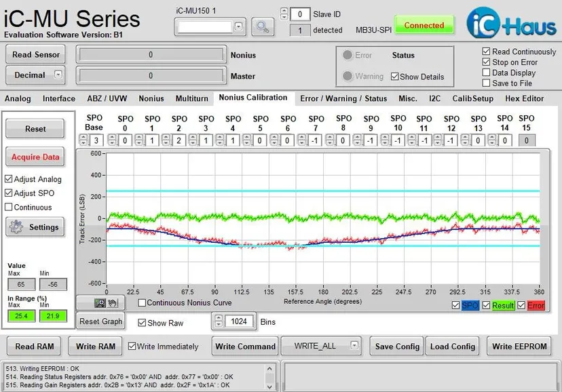Start Acquire Data
The width and height of the screenshot is (562, 392).
click(x=35, y=157)
